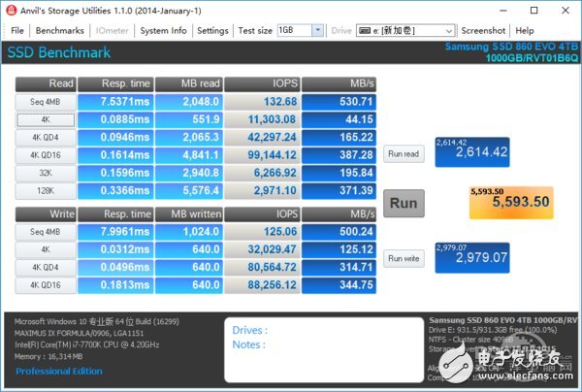Image resolution: width=582 pixels, height=392 pixels.
Task: Select the Write 4K QD4 test button
Action: [x=44, y=268]
